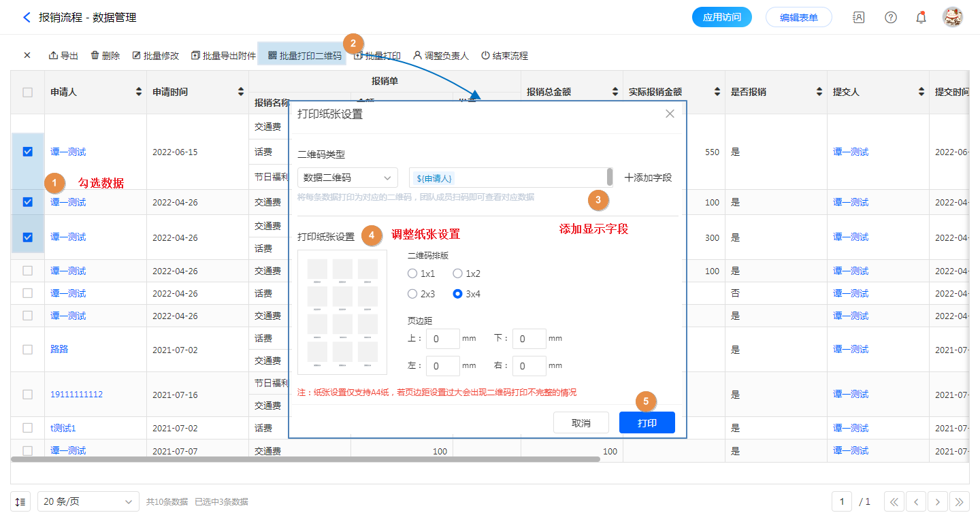Select the 2x3 QR code layout
Image resolution: width=980 pixels, height=515 pixels.
pyautogui.click(x=412, y=294)
